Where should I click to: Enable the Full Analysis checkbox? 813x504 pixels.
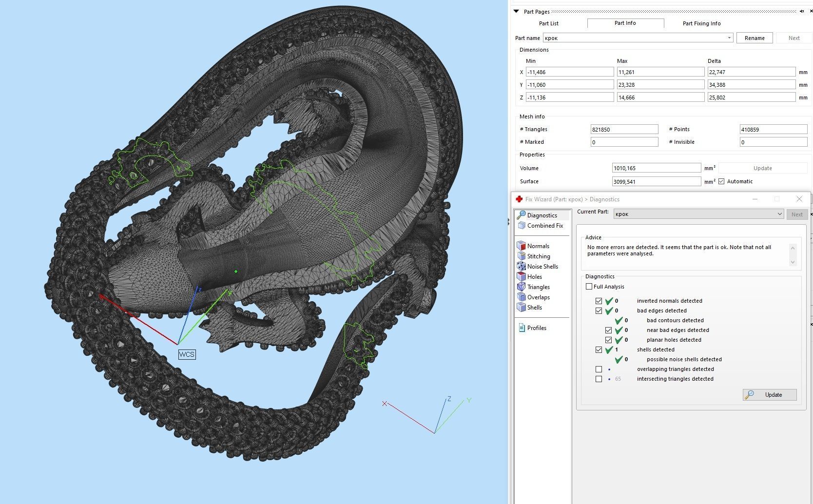[x=589, y=287]
